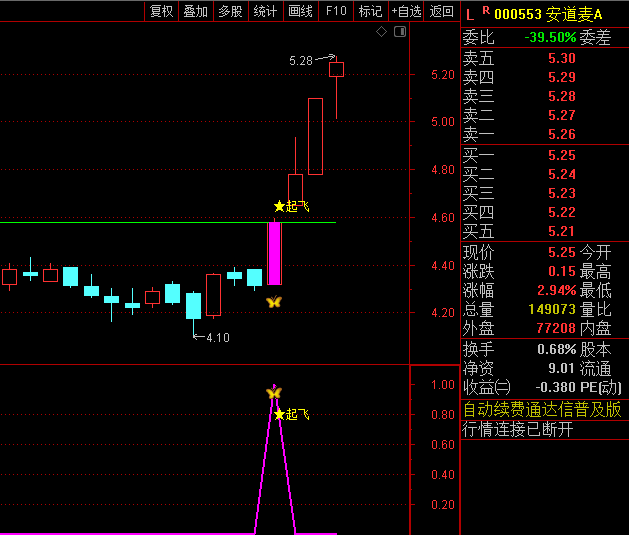Screen dimensions: 629x535
Task: Activate the 画线 drawing tool
Action: pyautogui.click(x=300, y=11)
